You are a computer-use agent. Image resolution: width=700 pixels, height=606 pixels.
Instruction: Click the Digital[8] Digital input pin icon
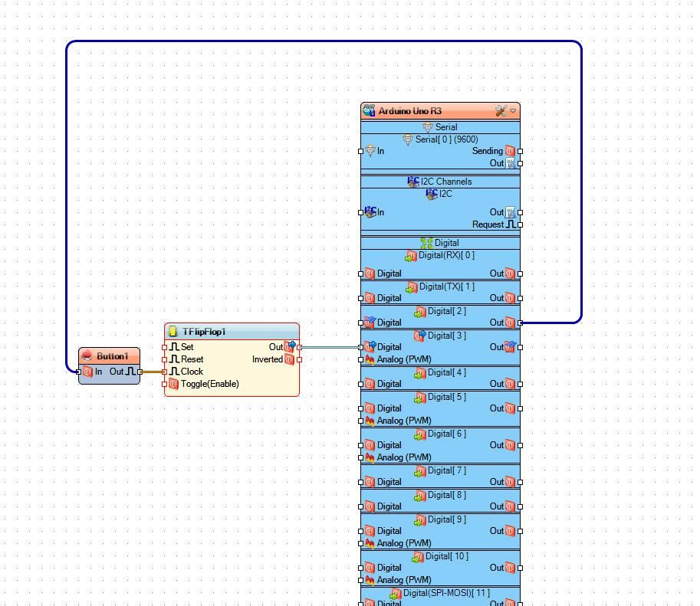370,506
